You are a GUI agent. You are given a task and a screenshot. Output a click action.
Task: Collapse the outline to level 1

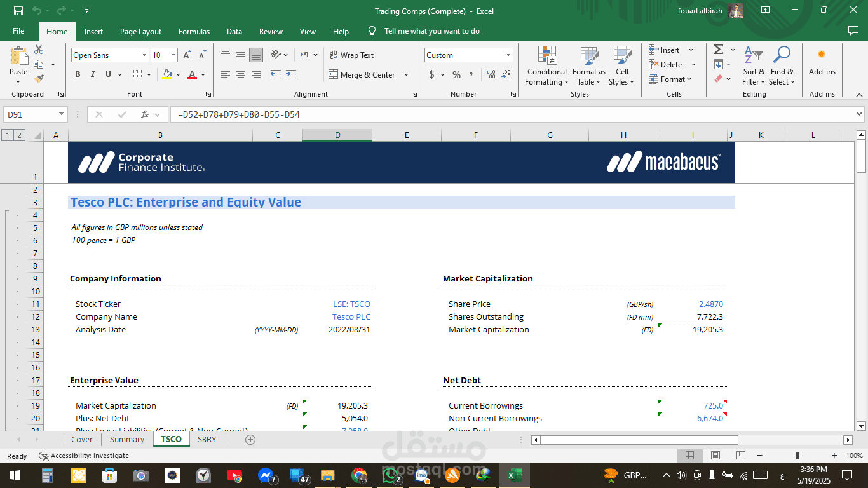tap(7, 135)
